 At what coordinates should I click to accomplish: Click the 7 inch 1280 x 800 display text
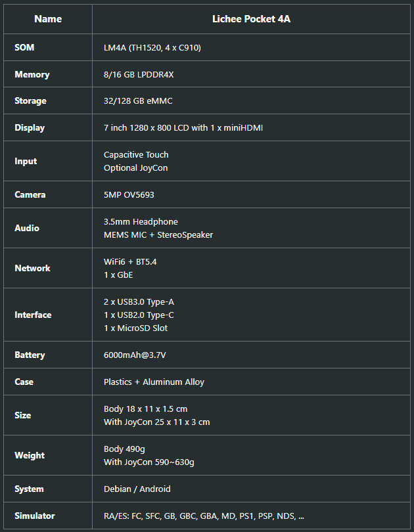coord(183,127)
